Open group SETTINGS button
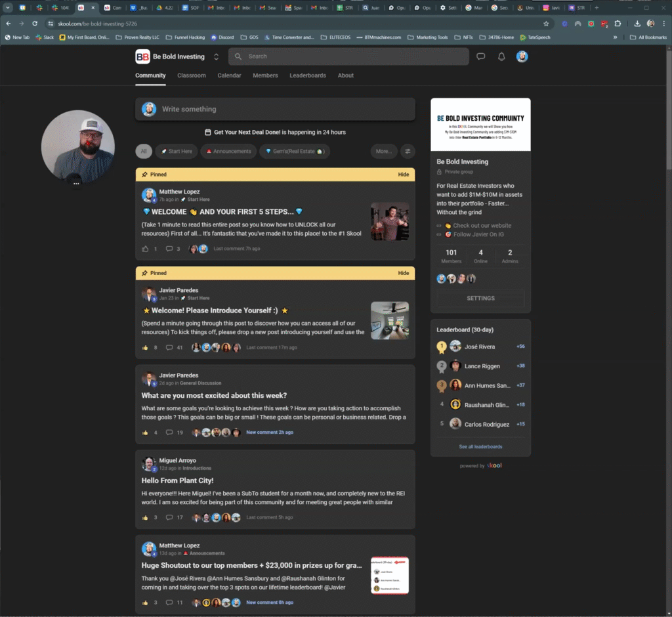672x617 pixels. click(480, 298)
